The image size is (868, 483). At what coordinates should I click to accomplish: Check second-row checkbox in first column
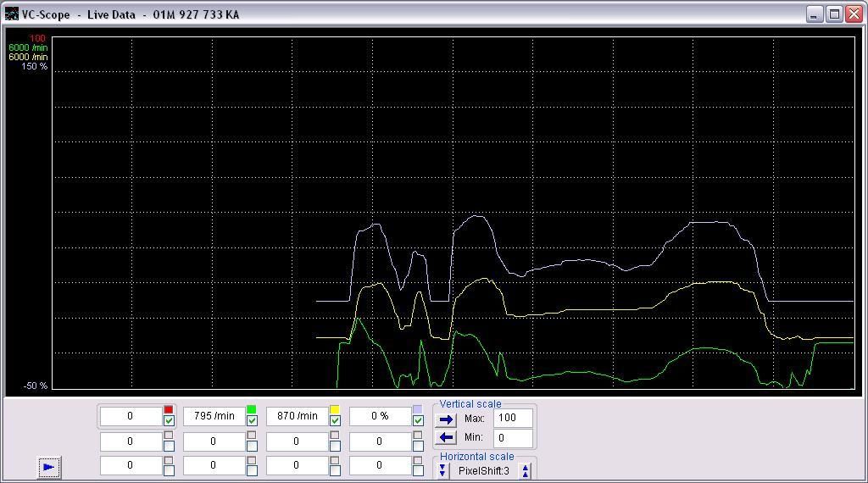pyautogui.click(x=169, y=446)
